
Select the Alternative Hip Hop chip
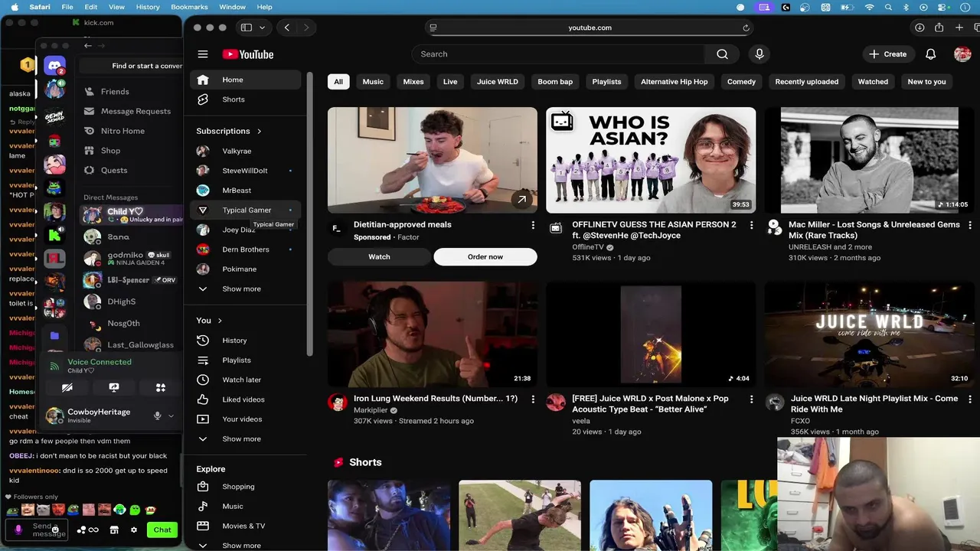[x=675, y=82]
